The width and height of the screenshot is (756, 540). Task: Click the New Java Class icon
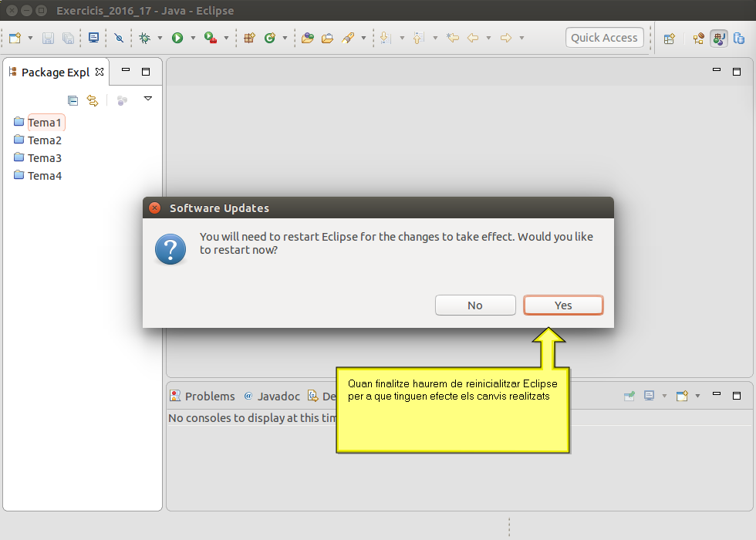(270, 38)
